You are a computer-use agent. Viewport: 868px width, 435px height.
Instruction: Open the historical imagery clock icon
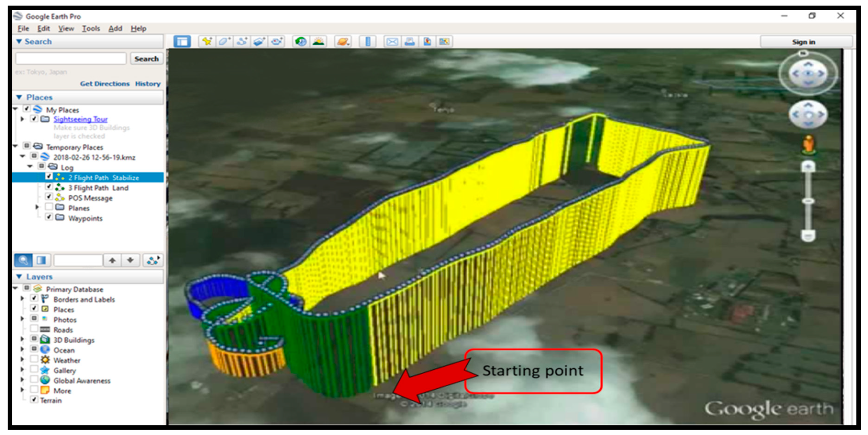point(301,41)
